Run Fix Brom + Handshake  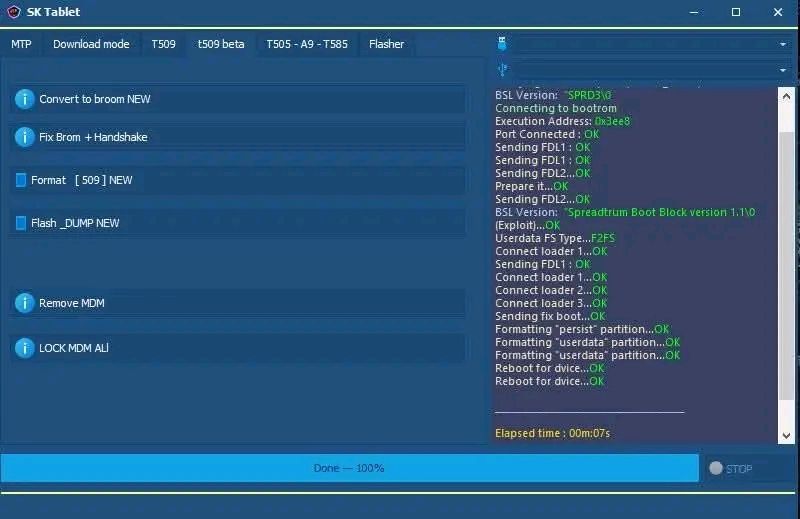[x=237, y=137]
